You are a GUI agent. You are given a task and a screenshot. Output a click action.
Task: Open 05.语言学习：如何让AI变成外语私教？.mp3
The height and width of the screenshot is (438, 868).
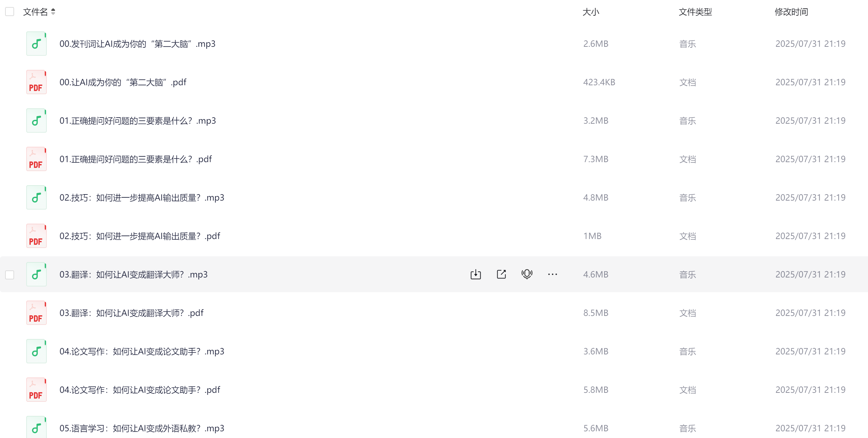click(x=142, y=428)
